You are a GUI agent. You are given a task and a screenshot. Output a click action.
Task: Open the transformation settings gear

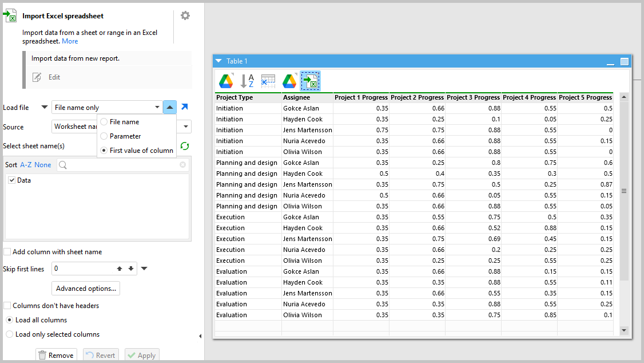pyautogui.click(x=185, y=15)
